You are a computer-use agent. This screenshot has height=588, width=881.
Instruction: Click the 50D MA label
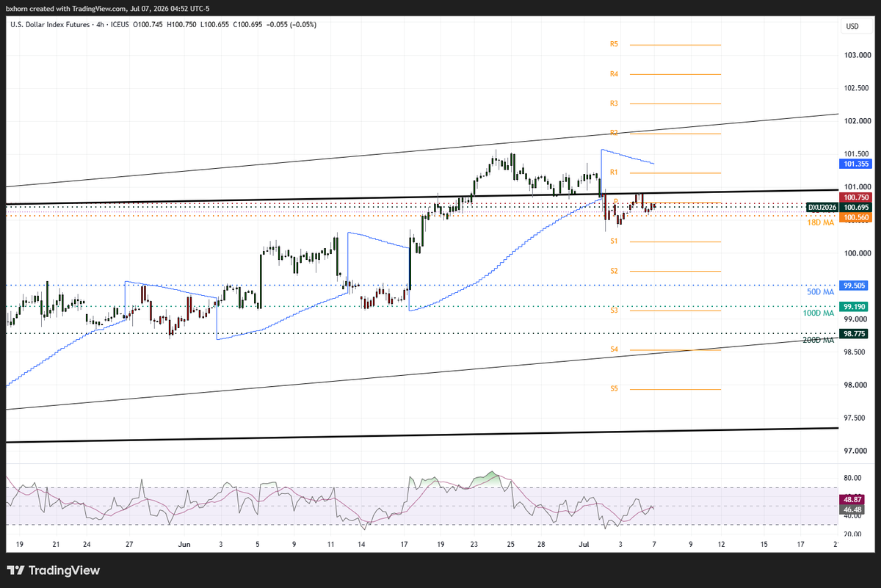coord(820,291)
